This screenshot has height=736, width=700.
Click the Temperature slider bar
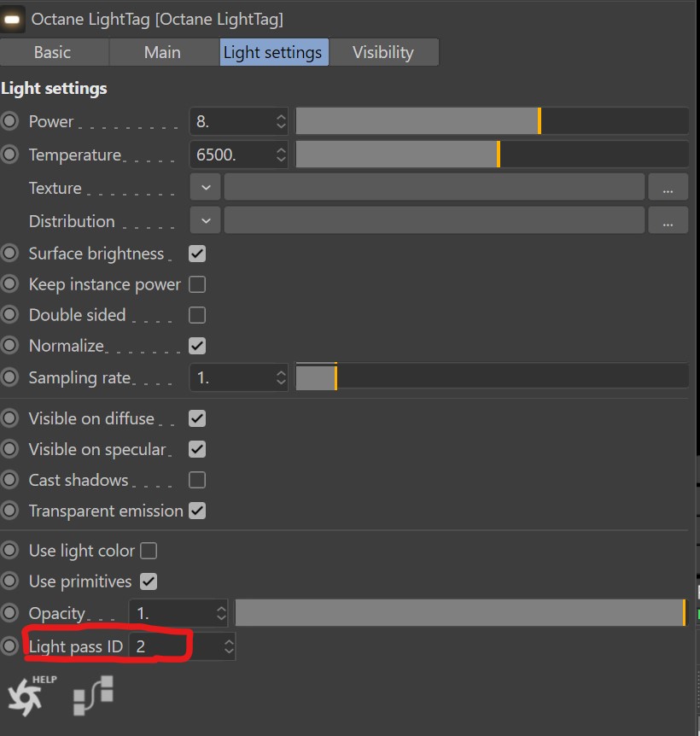pyautogui.click(x=492, y=155)
